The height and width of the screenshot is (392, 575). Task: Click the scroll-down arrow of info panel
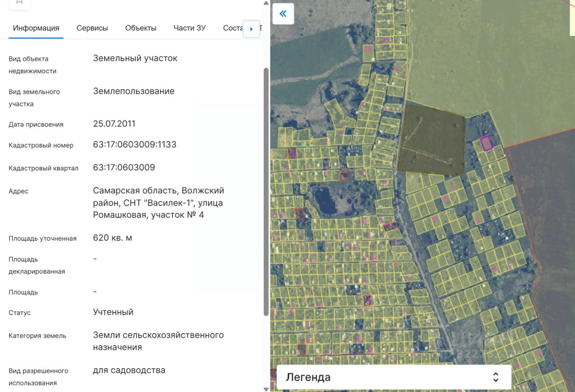(x=266, y=389)
